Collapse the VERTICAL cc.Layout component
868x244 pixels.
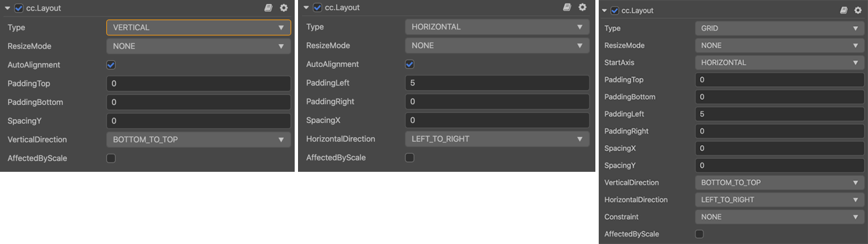(x=7, y=9)
